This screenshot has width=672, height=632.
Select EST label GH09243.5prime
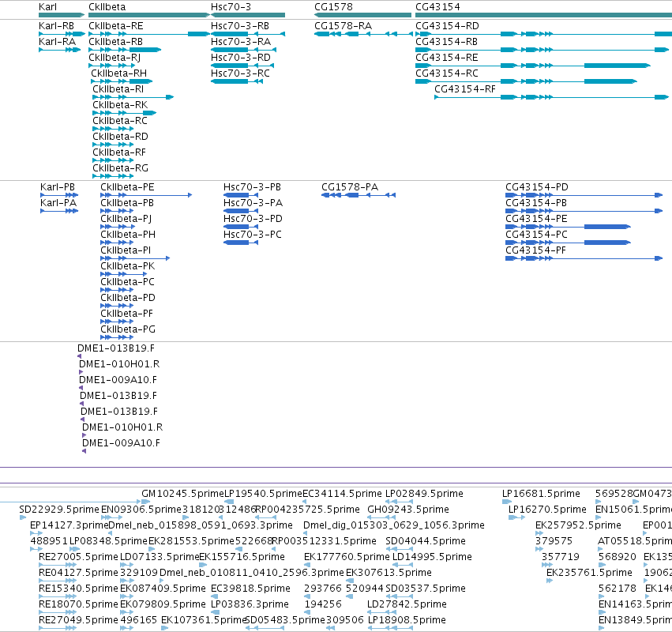tap(408, 510)
